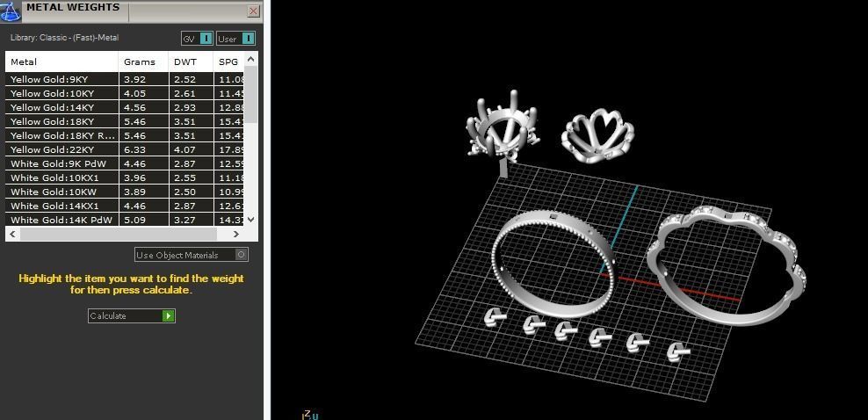Click Library: Classic - (Fast)-Metal label
The width and height of the screenshot is (868, 420).
[65, 38]
